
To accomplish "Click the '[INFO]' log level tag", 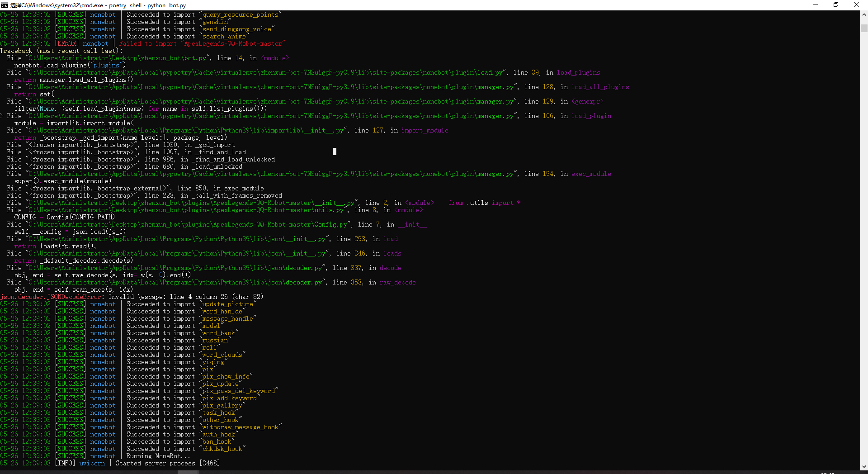I will point(65,463).
